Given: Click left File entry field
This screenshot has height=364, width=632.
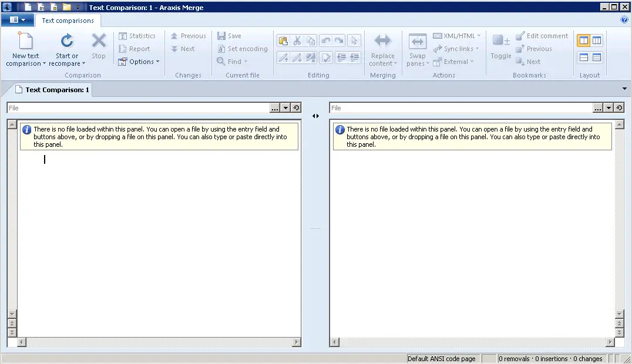Looking at the screenshot, I should click(138, 107).
